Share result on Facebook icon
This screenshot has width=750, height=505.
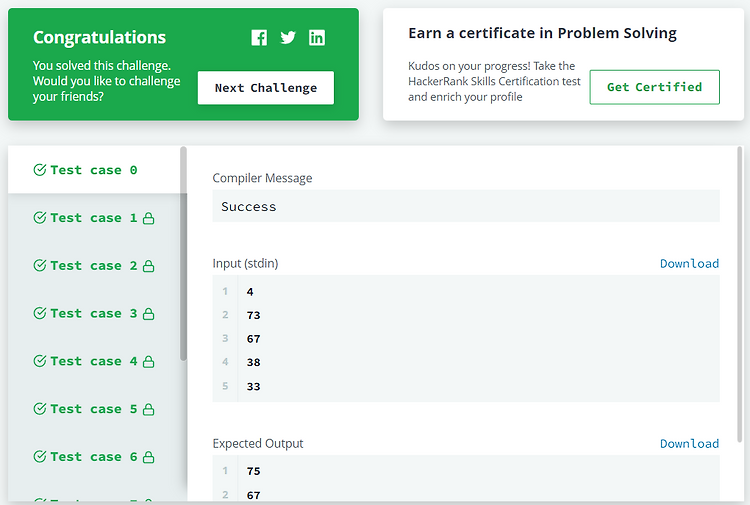259,38
